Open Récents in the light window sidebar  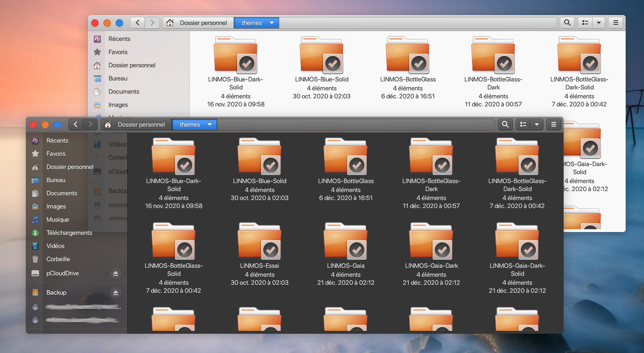[139, 39]
